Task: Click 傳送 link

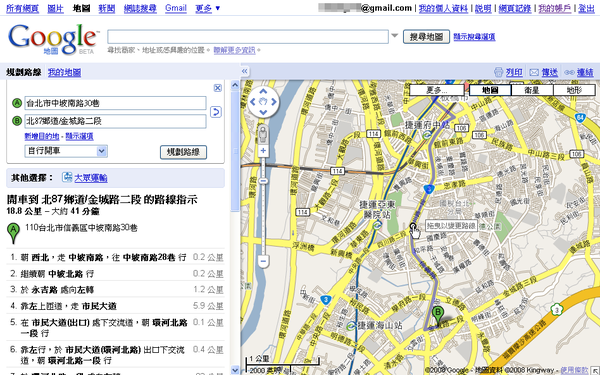Action: (549, 72)
